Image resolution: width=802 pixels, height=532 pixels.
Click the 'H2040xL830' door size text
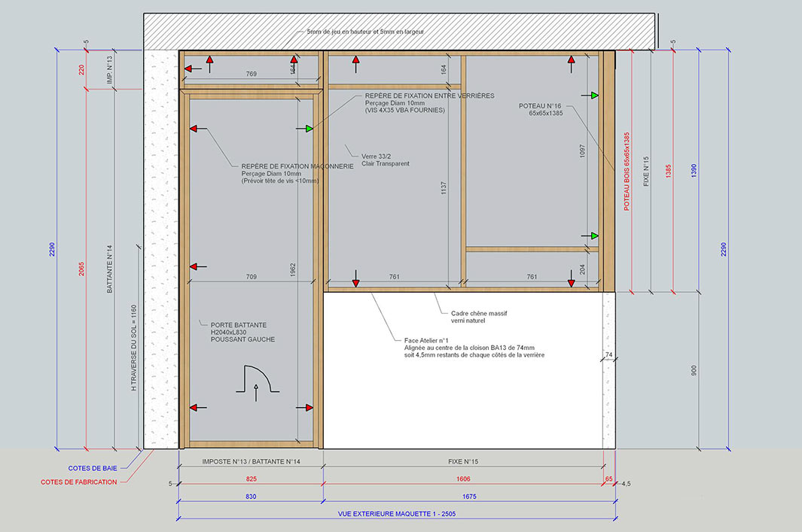(x=229, y=332)
